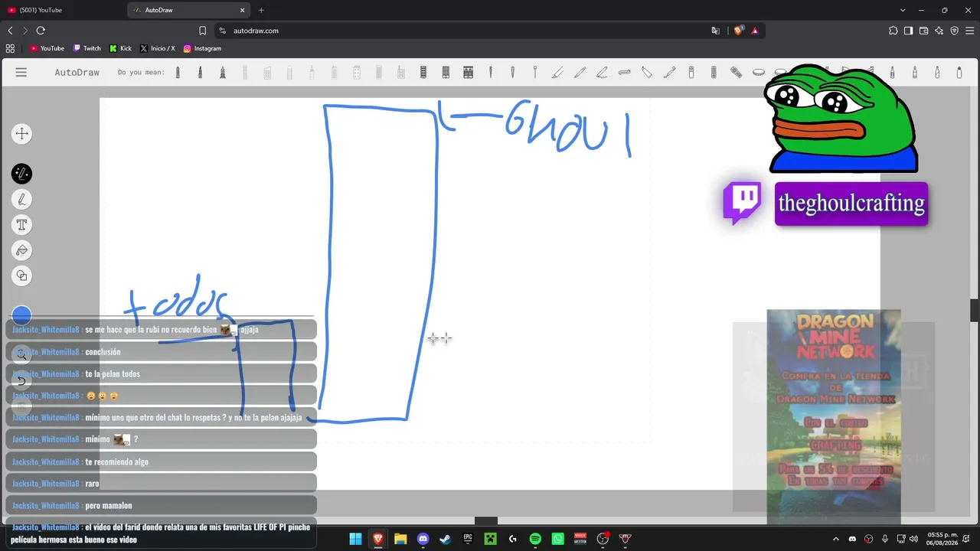Open the Twitch bookmark
The width and height of the screenshot is (980, 551).
(87, 48)
